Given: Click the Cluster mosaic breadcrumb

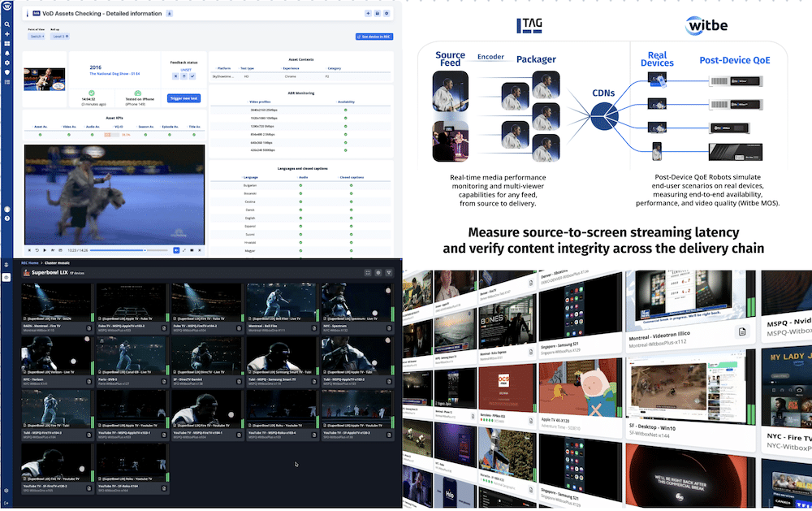Looking at the screenshot, I should (x=57, y=262).
